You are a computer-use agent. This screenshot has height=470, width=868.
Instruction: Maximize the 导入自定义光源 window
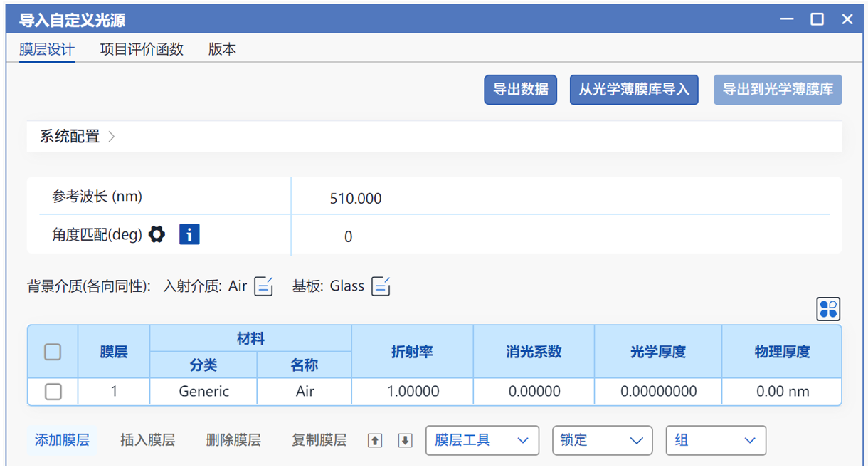pyautogui.click(x=817, y=19)
